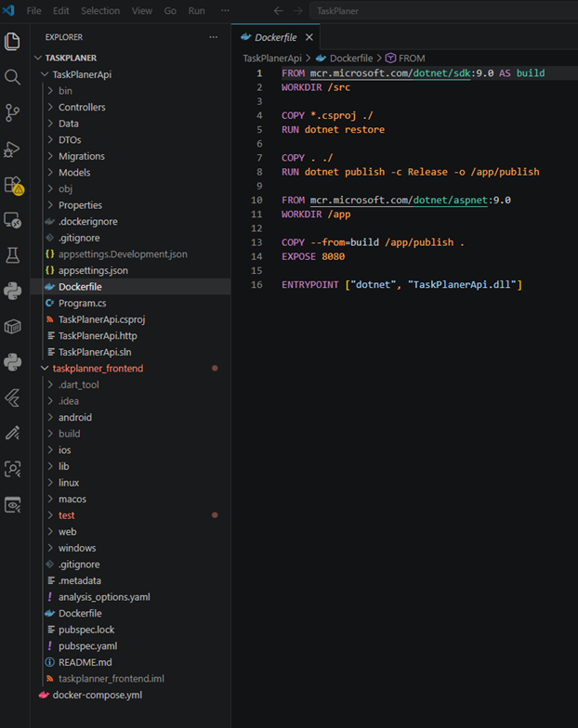This screenshot has height=728, width=578.
Task: Expand the Controllers folder
Action: [82, 107]
